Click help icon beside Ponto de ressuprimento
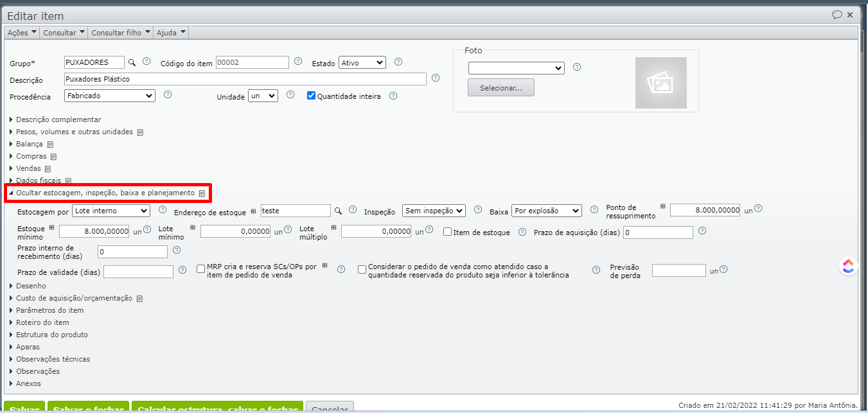868x413 pixels. pos(758,209)
